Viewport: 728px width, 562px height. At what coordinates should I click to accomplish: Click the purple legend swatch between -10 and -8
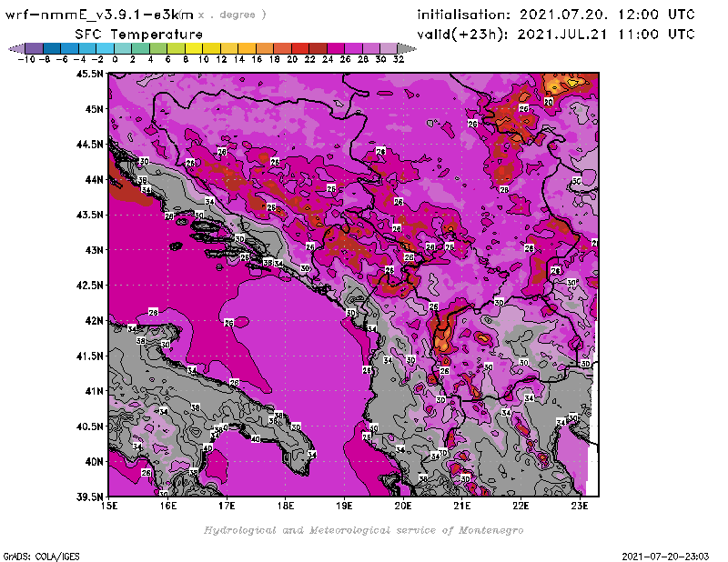tap(35, 48)
